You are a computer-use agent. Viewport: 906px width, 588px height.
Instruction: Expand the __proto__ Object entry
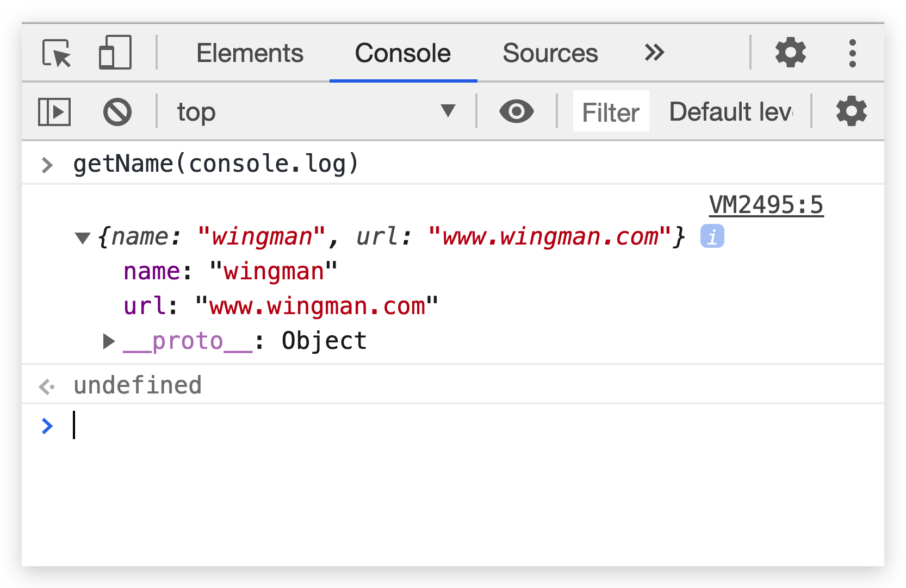tap(109, 341)
